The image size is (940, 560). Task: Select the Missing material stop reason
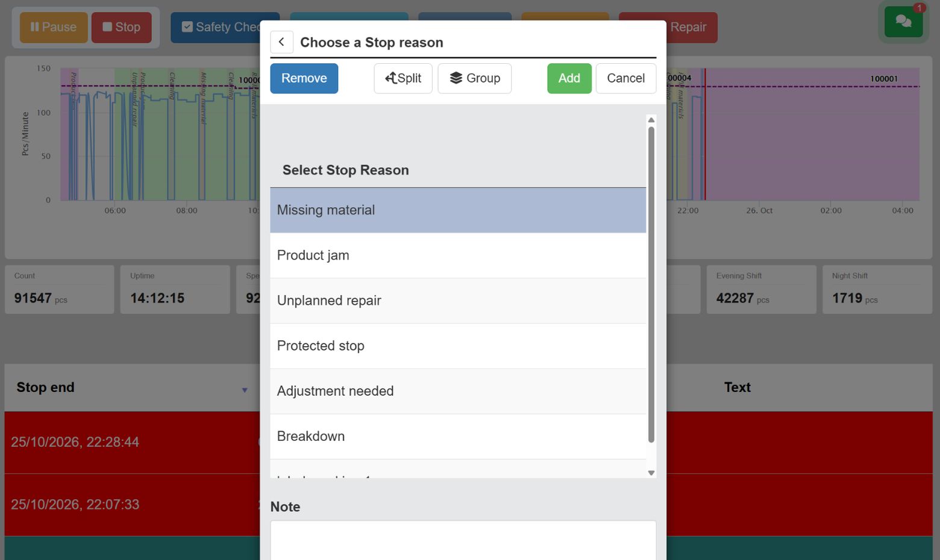(458, 210)
